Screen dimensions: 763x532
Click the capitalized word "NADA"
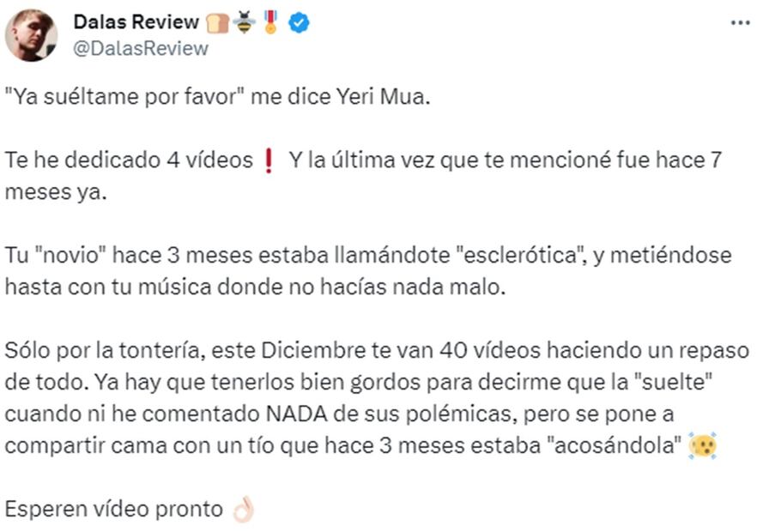[x=297, y=414]
